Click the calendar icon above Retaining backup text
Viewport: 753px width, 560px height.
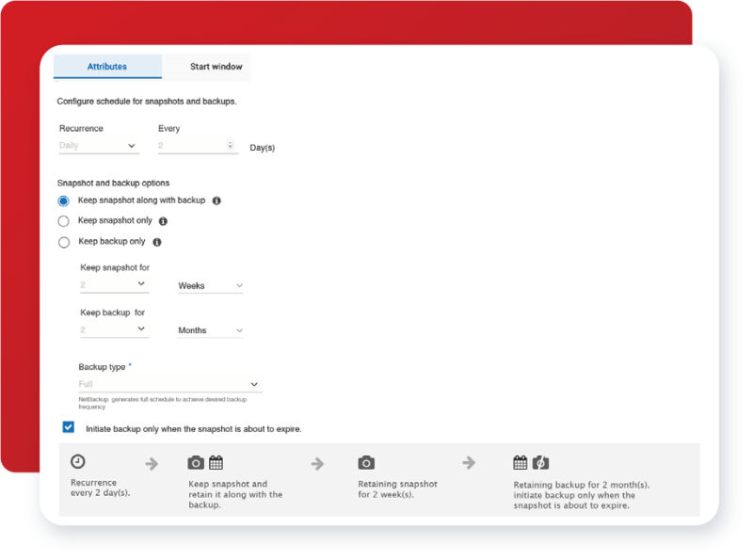520,461
